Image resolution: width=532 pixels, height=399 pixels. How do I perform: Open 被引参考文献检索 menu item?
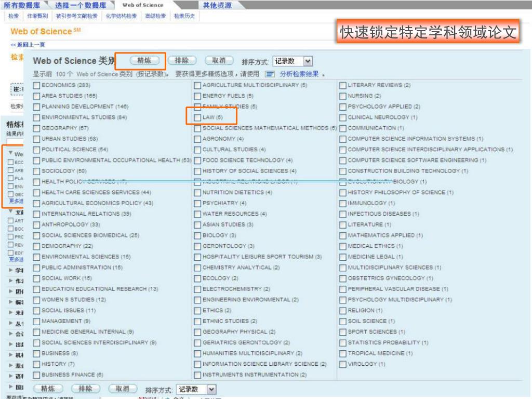[77, 16]
